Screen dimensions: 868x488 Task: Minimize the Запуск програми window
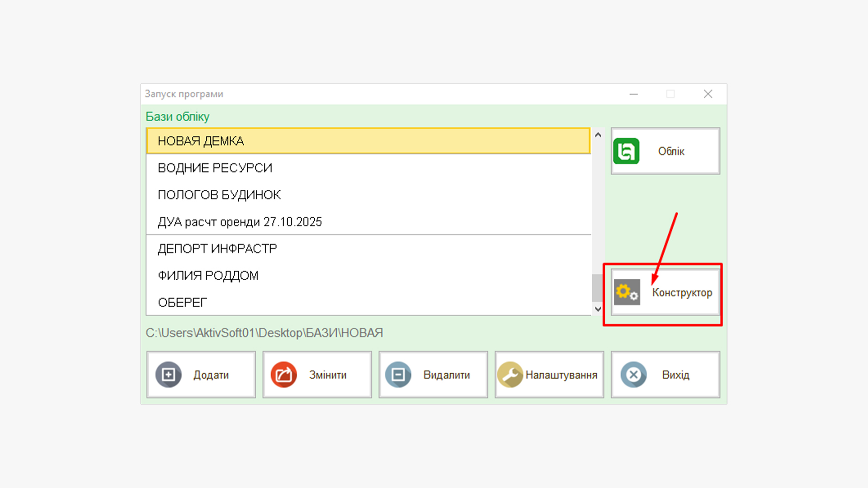pyautogui.click(x=633, y=94)
